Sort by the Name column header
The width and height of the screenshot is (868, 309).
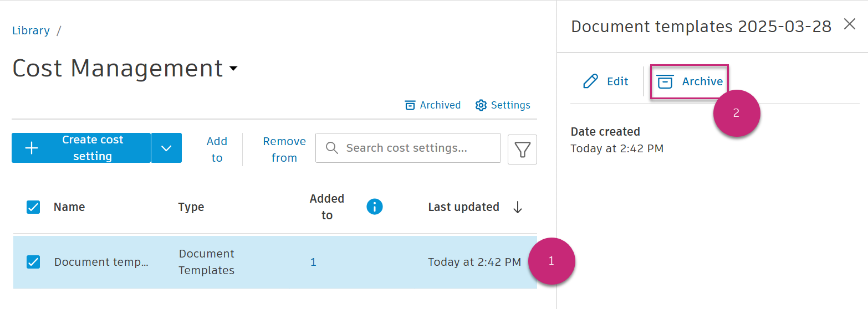pyautogui.click(x=69, y=207)
